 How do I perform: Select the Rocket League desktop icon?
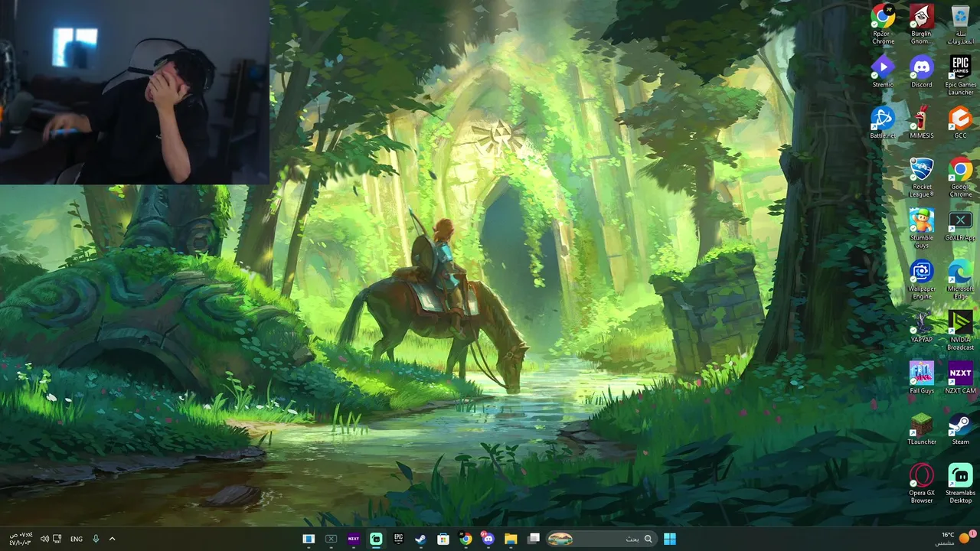point(922,177)
